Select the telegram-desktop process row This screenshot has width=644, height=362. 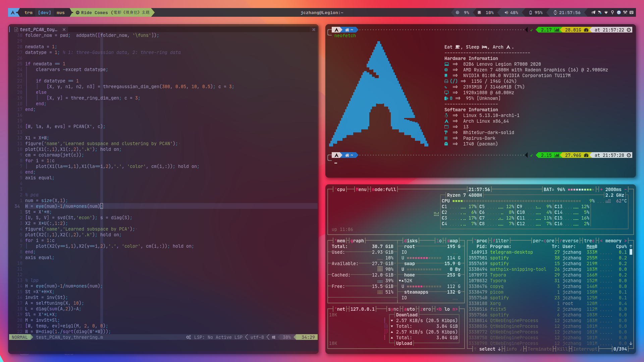click(x=511, y=252)
